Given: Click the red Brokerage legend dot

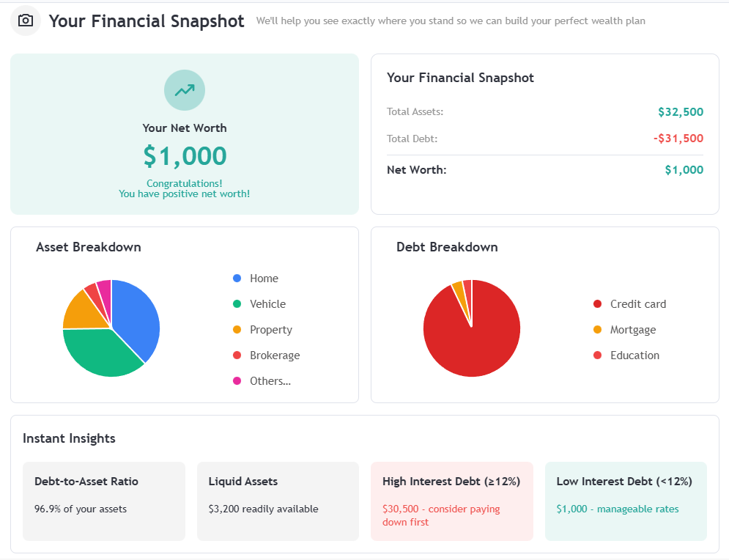Looking at the screenshot, I should coord(237,355).
